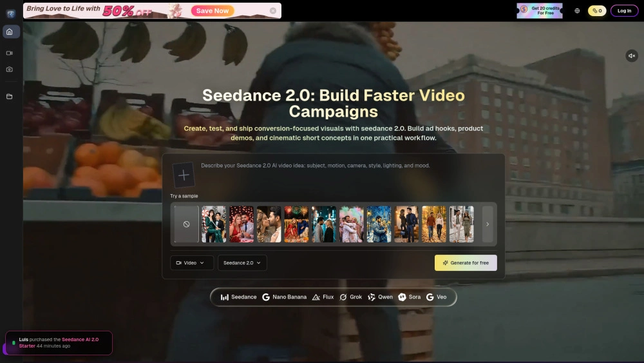Select the colorful hugging couple sample
This screenshot has width=644, height=363.
pos(352,224)
